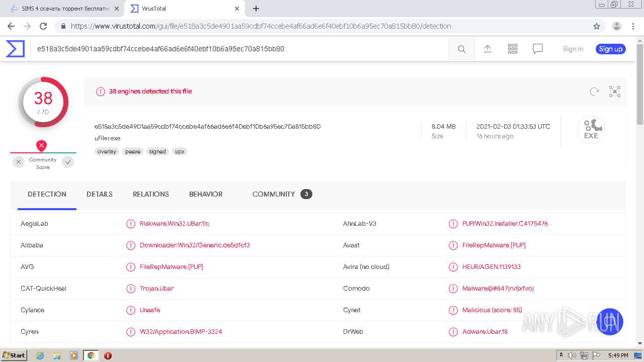Switch to the SIMS 4 torrent tab
Screen dimensions: 644x362
[65, 9]
